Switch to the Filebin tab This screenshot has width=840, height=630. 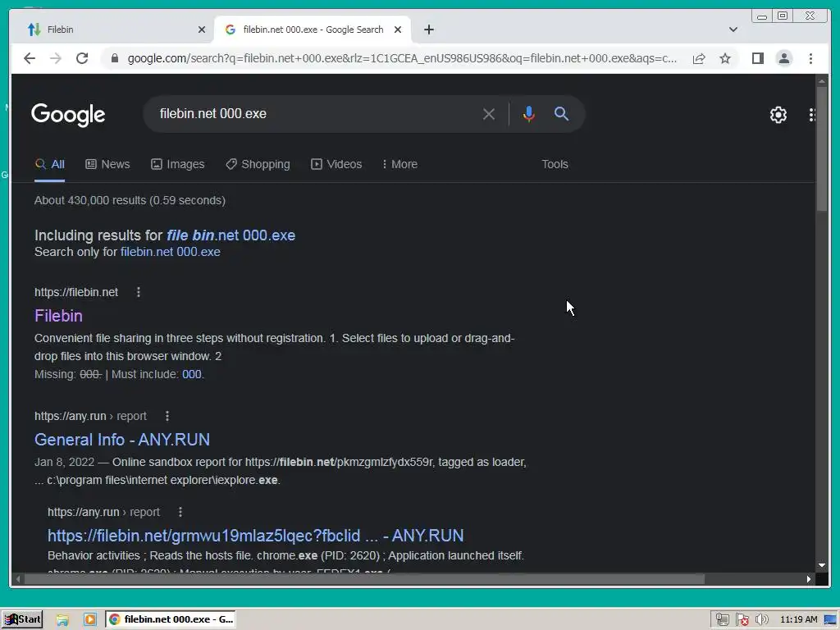click(x=112, y=30)
